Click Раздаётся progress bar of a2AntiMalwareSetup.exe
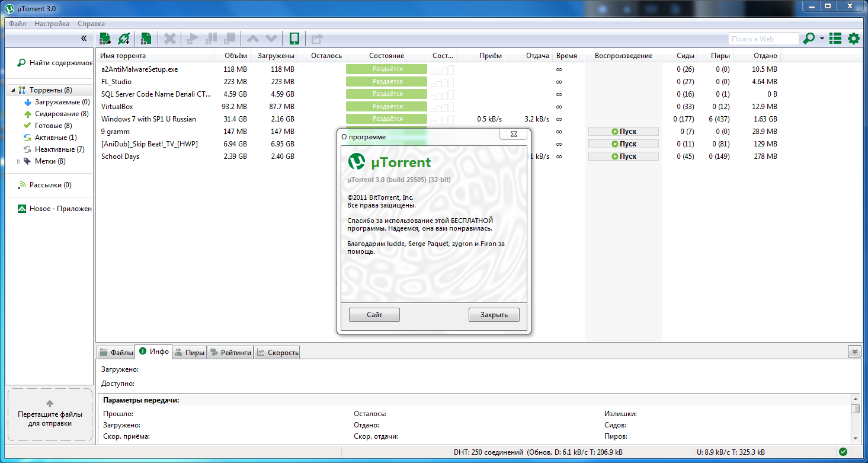Screen dimensions: 868x463 pos(386,69)
